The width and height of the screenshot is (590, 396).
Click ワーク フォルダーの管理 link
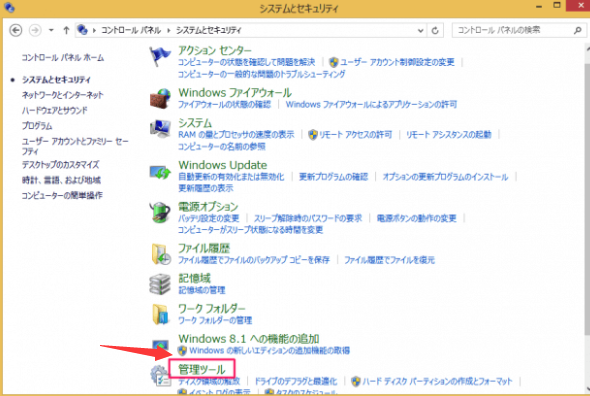[215, 320]
